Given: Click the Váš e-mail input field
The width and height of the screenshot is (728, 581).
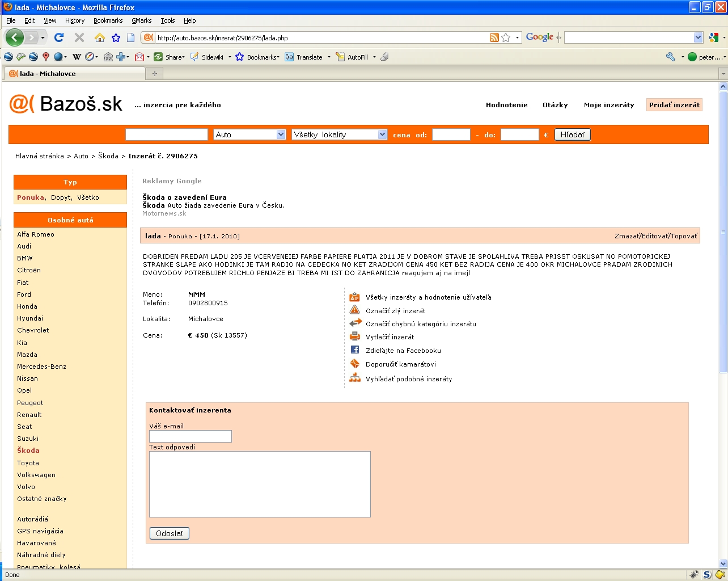Looking at the screenshot, I should 191,436.
